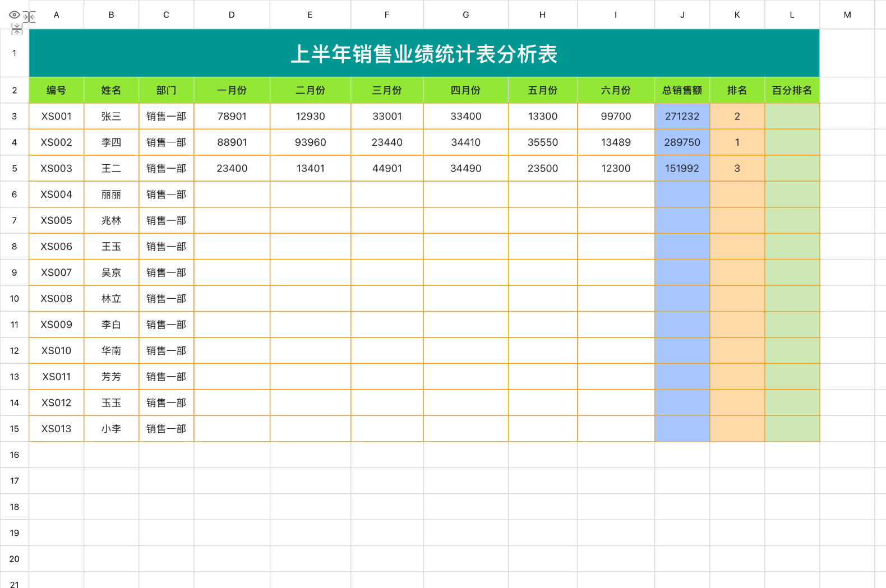The image size is (886, 588).
Task: Select column M header
Action: point(847,15)
